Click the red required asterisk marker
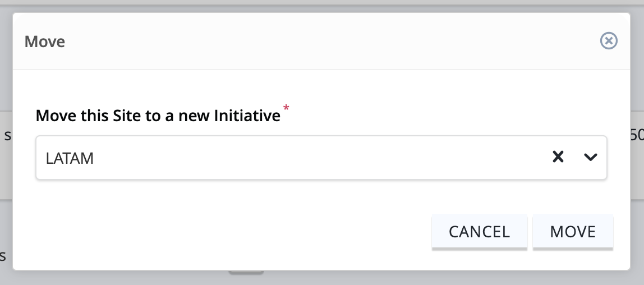The width and height of the screenshot is (644, 285). (x=286, y=108)
